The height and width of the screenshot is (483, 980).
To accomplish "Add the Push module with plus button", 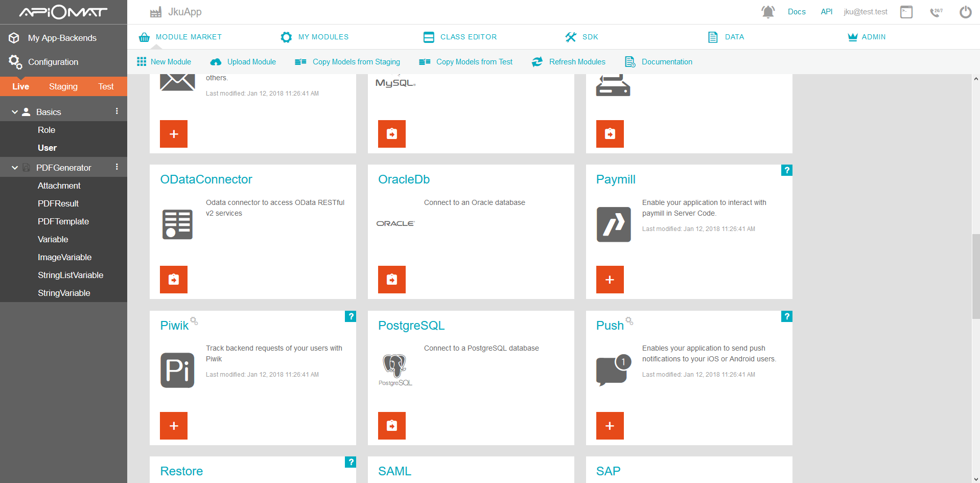I will (610, 426).
